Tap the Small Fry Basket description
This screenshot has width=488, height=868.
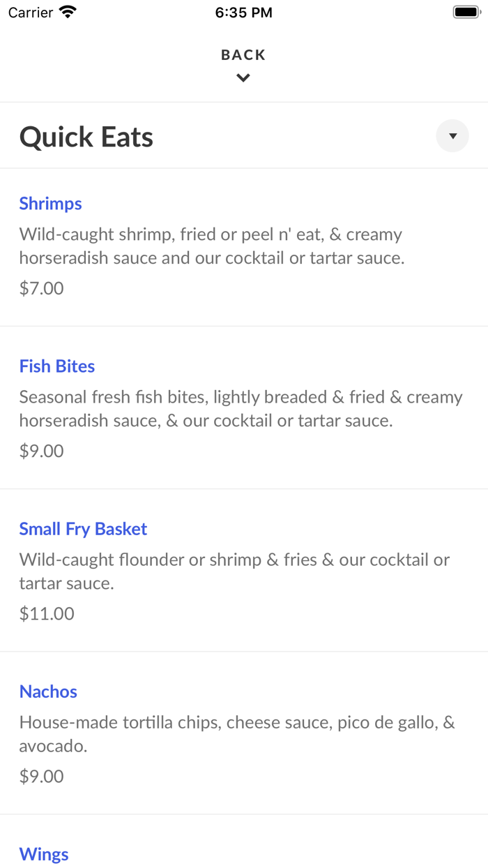[x=234, y=571]
